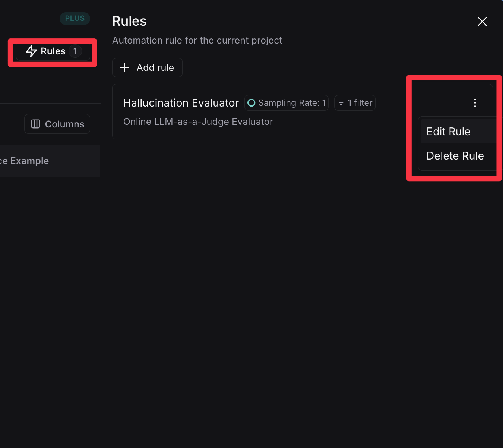Click the 1 filter badge text
503x448 pixels.
(x=360, y=103)
